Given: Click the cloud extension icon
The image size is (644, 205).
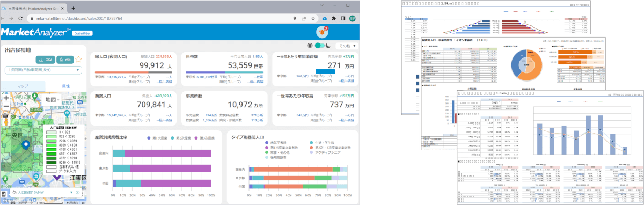Looking at the screenshot, I should [x=325, y=18].
